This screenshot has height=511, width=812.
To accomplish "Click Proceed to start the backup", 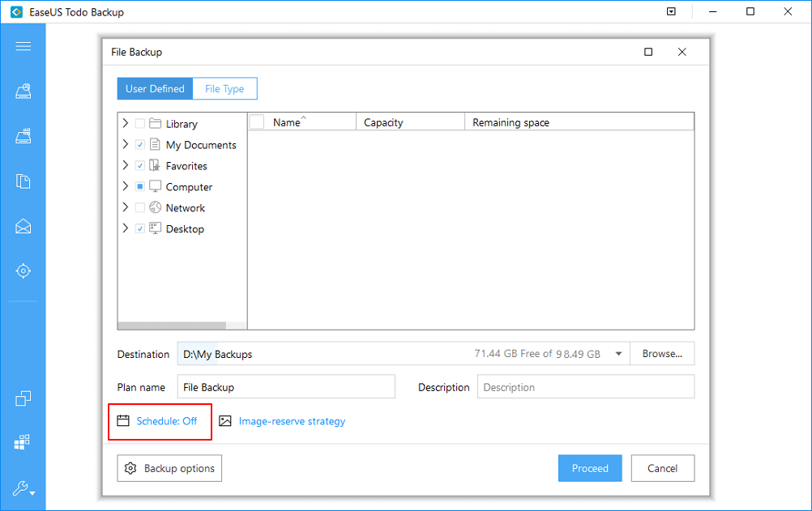I will pos(590,468).
